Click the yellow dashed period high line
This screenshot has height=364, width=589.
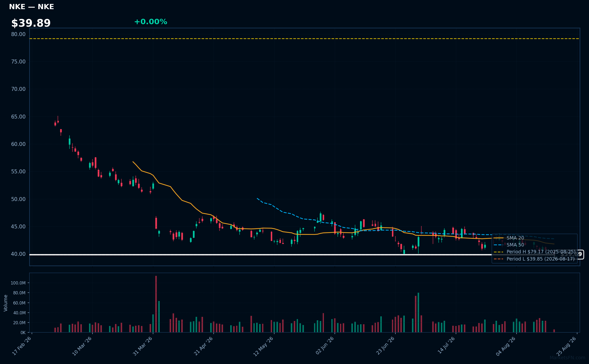(x=304, y=39)
